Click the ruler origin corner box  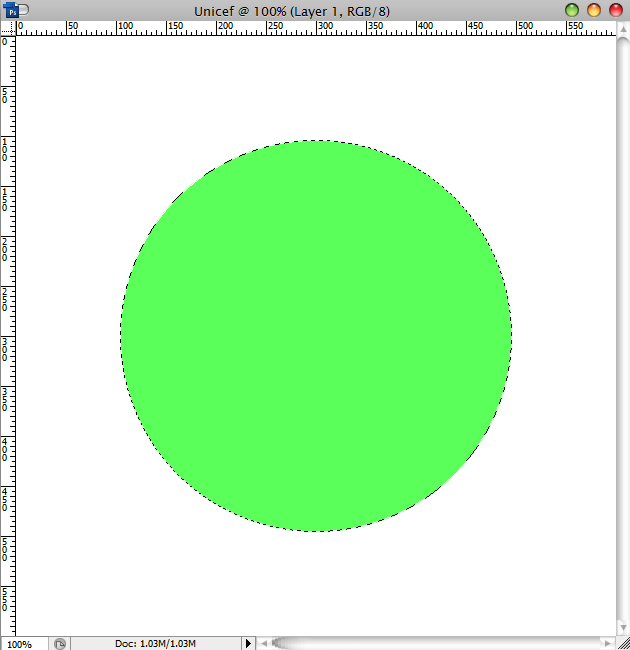tap(8, 28)
